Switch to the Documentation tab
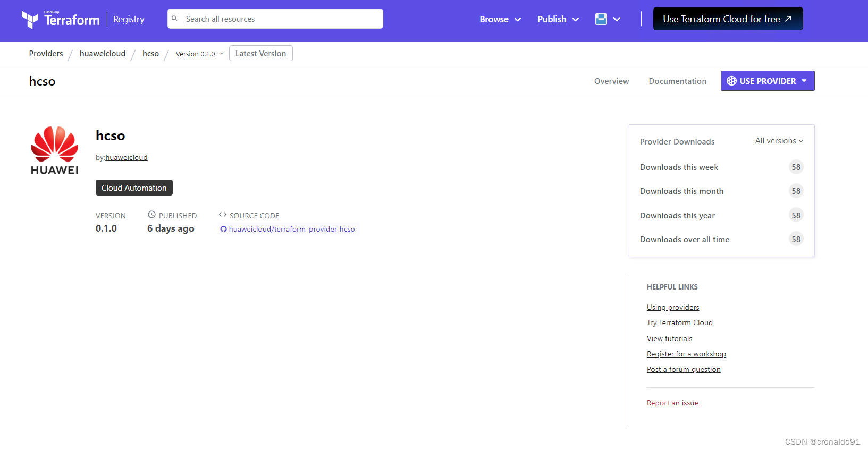The image size is (868, 450). pos(678,81)
